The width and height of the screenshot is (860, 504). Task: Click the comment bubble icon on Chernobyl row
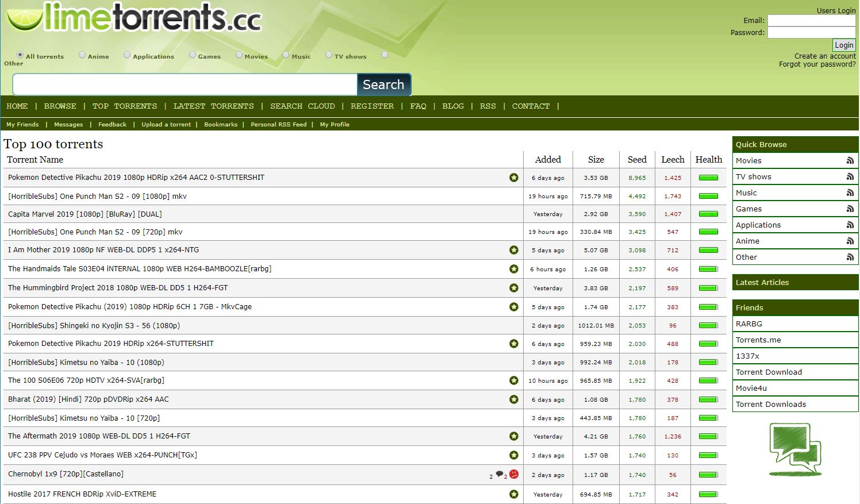[499, 474]
